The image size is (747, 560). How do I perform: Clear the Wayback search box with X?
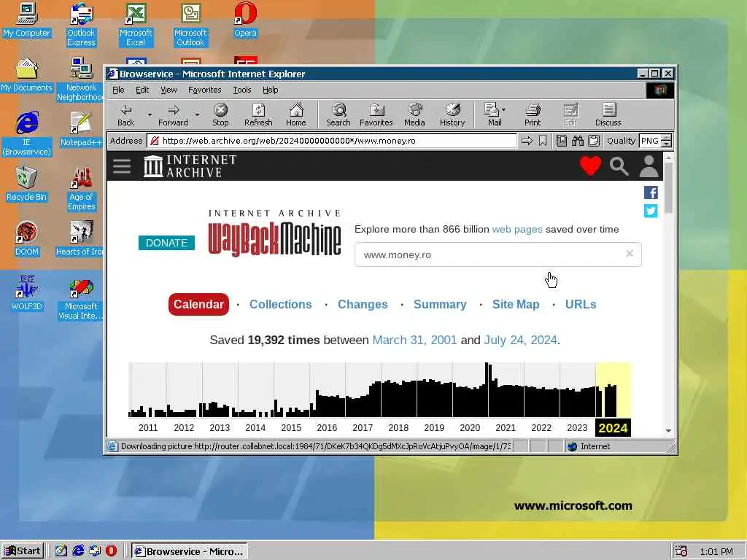[630, 254]
